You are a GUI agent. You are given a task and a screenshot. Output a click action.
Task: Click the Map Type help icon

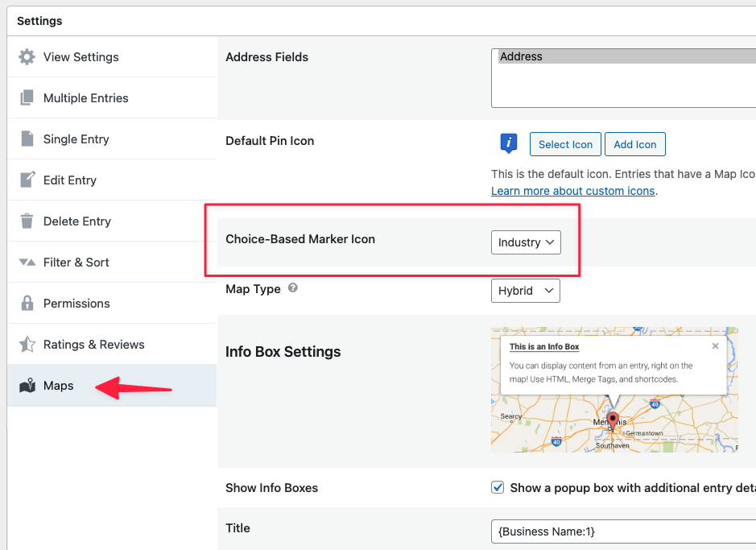tap(293, 287)
